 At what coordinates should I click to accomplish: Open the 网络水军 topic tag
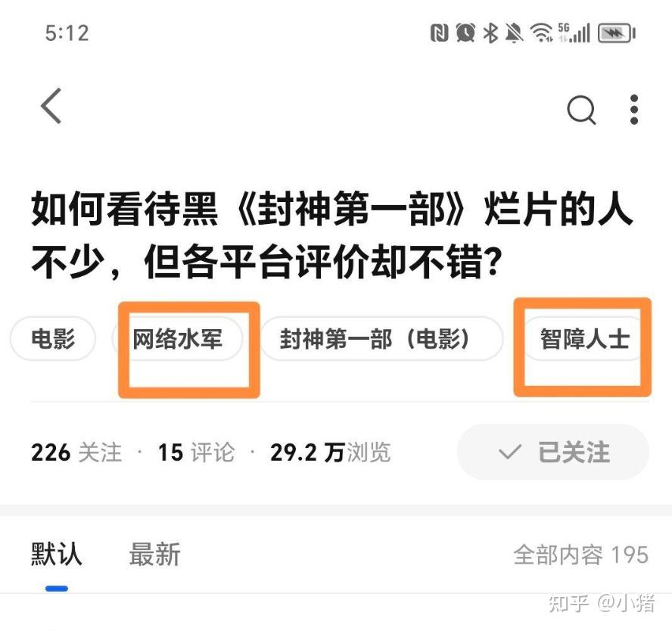point(177,338)
